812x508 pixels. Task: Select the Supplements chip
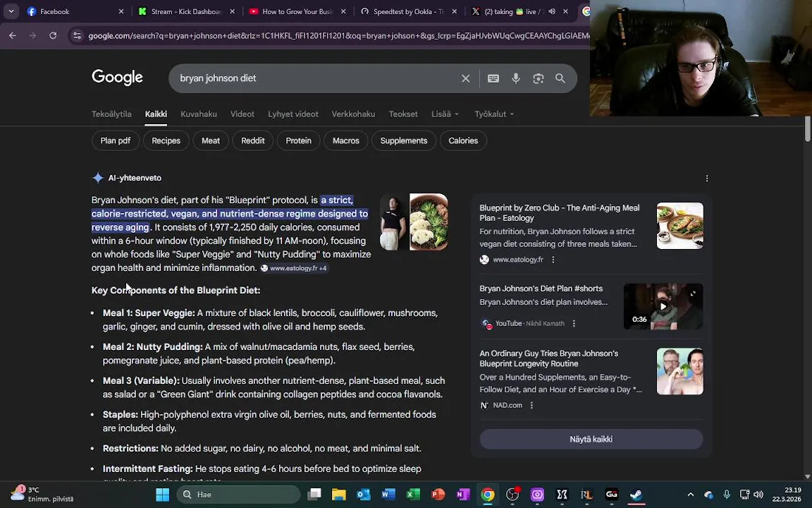[x=403, y=140]
